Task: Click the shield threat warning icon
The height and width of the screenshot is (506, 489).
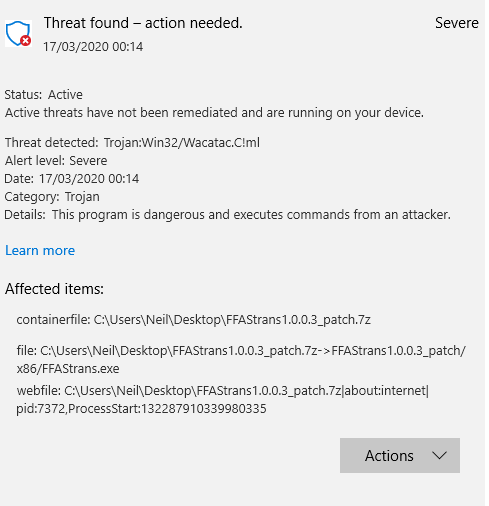Action: pos(18,33)
